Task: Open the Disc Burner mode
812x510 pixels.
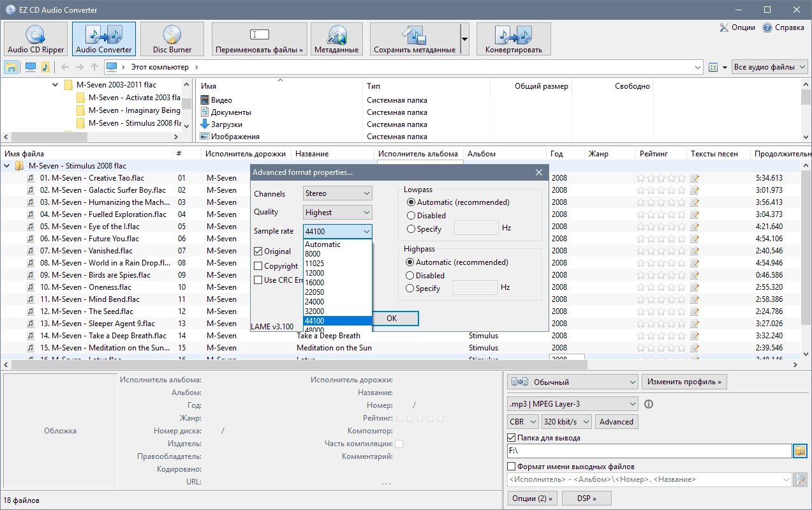Action: tap(172, 39)
